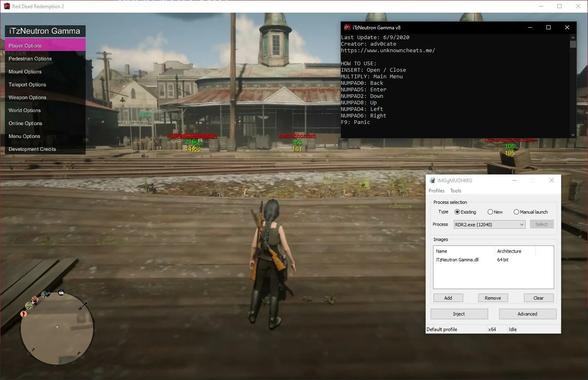Click the player position marker in minimap
Screen dimensions: 588x380
(x=57, y=328)
